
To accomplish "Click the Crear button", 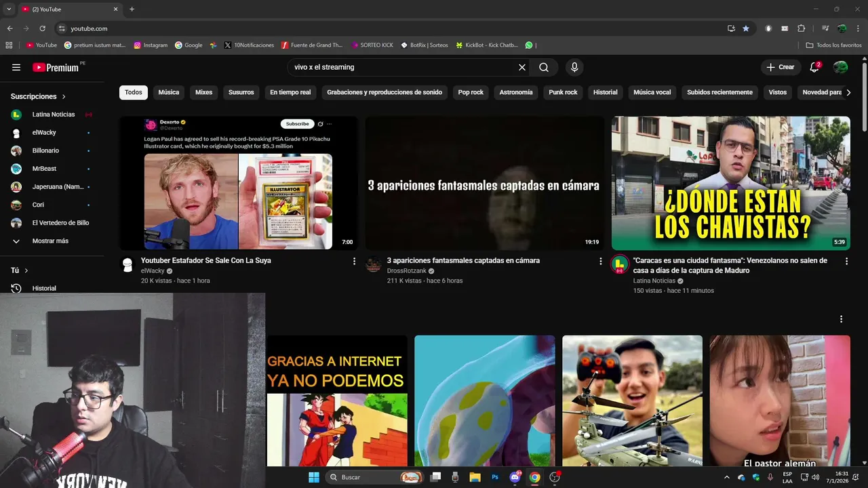I will (x=781, y=67).
